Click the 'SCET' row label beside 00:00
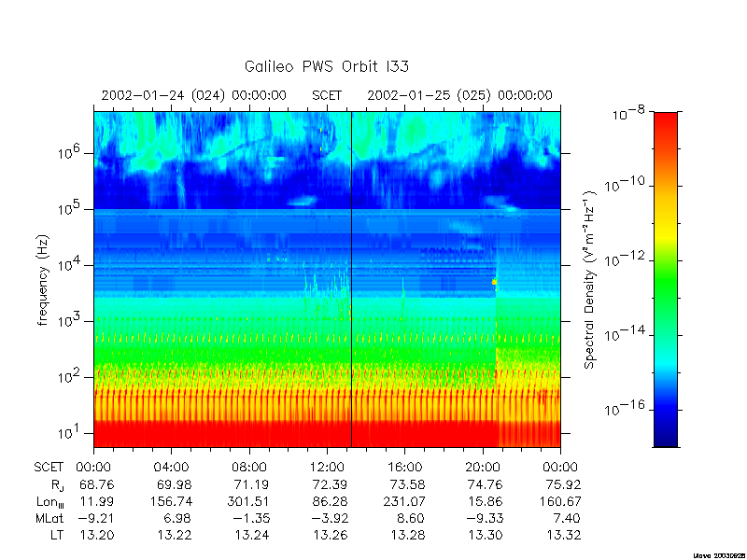 (49, 468)
